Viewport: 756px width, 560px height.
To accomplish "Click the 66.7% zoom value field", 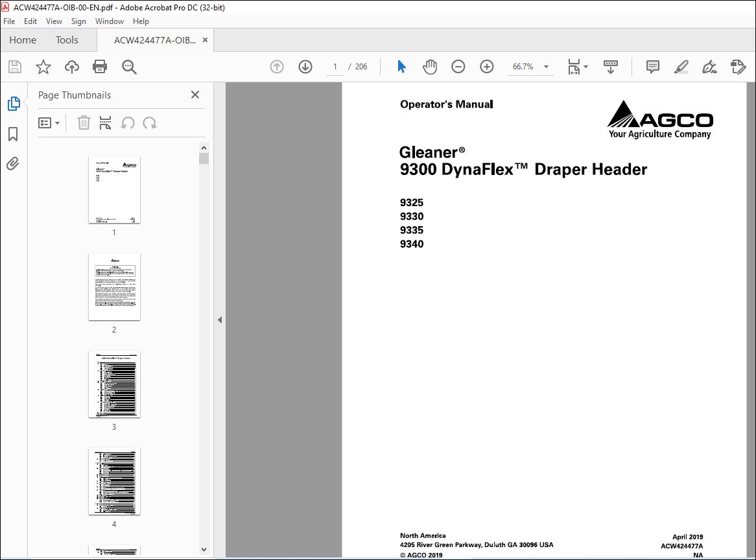I will [523, 67].
